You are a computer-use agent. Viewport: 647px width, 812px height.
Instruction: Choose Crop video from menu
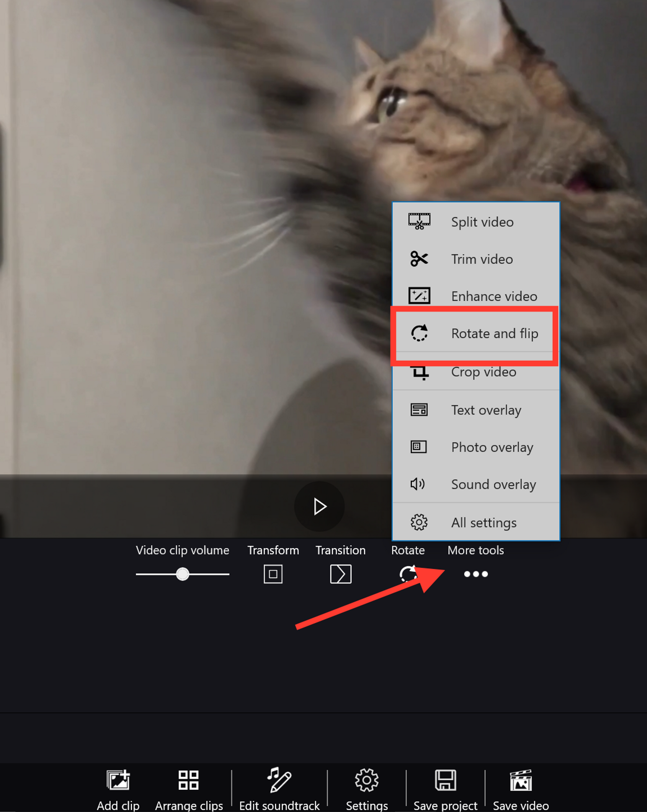pyautogui.click(x=476, y=372)
